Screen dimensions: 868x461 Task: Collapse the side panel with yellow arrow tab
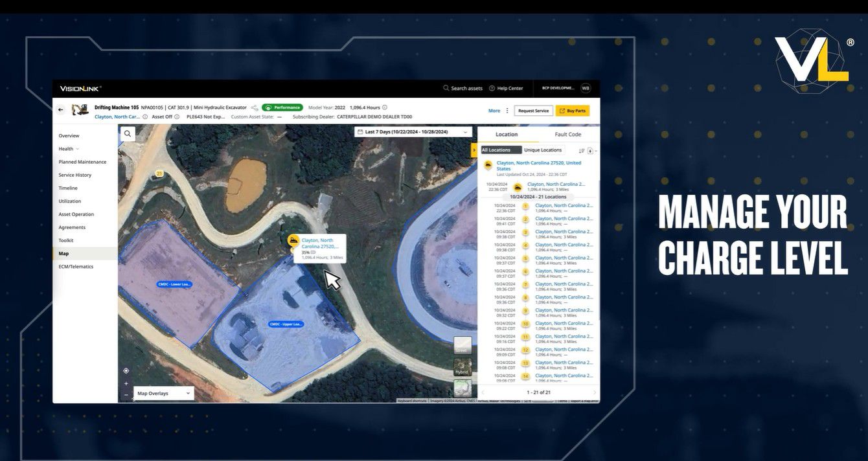(474, 150)
